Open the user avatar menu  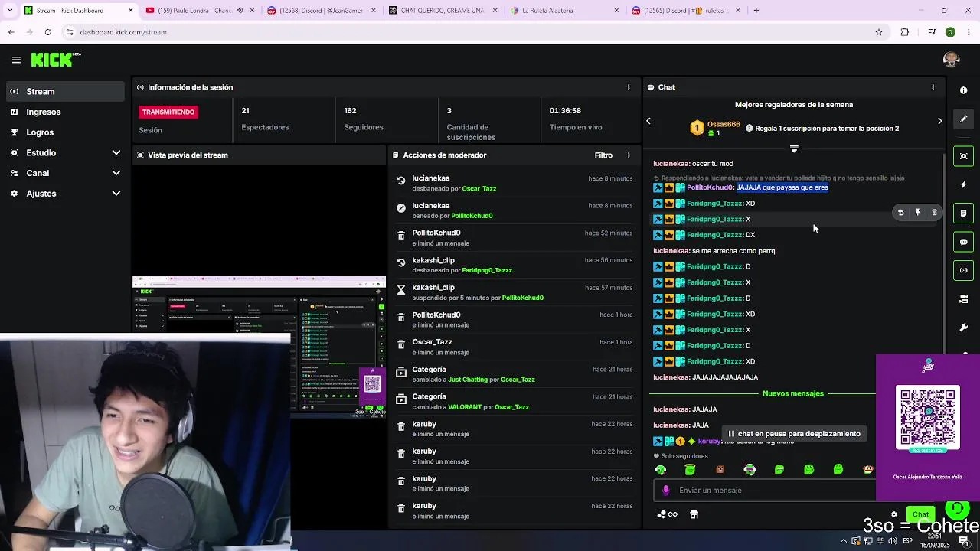pyautogui.click(x=951, y=60)
